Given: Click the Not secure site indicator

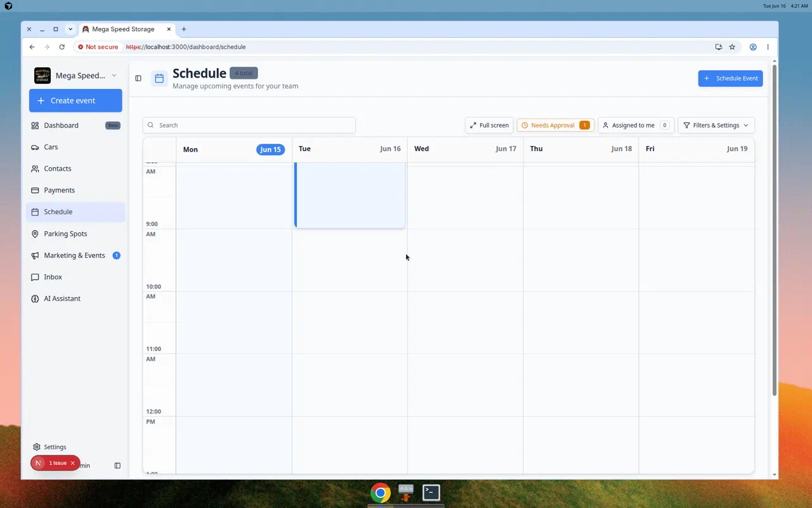Looking at the screenshot, I should tap(98, 47).
